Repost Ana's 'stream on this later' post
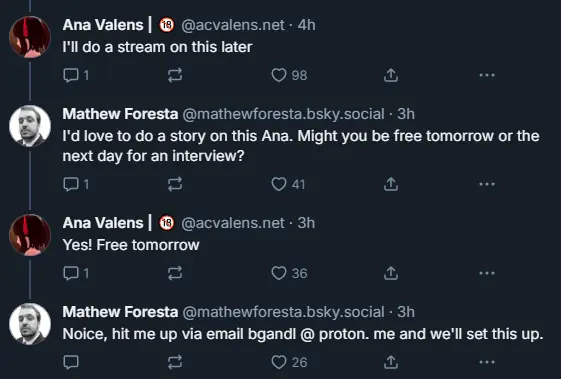The width and height of the screenshot is (561, 379). pos(175,75)
